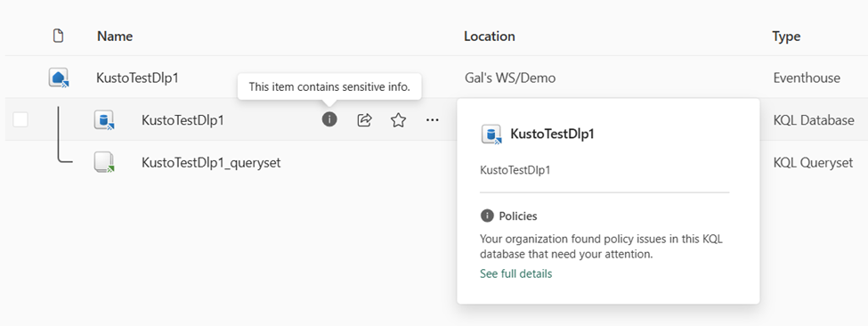Click the KQL Queryset icon
868x326 pixels.
click(104, 162)
